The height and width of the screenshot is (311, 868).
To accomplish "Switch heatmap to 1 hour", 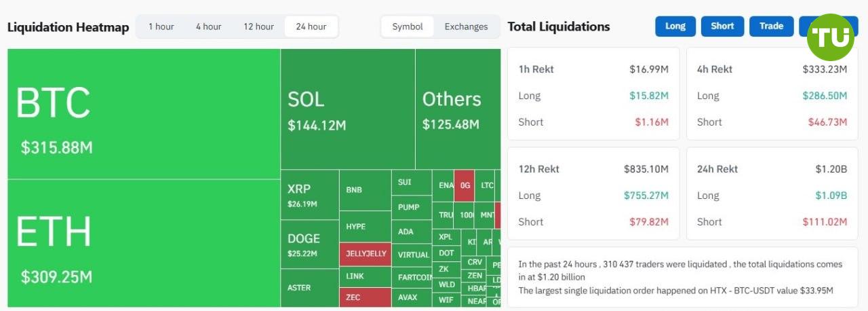I will click(x=161, y=26).
